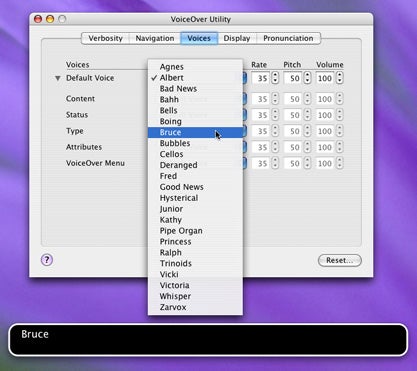Image resolution: width=417 pixels, height=371 pixels.
Task: Select the Ralph voice
Action: click(x=195, y=253)
